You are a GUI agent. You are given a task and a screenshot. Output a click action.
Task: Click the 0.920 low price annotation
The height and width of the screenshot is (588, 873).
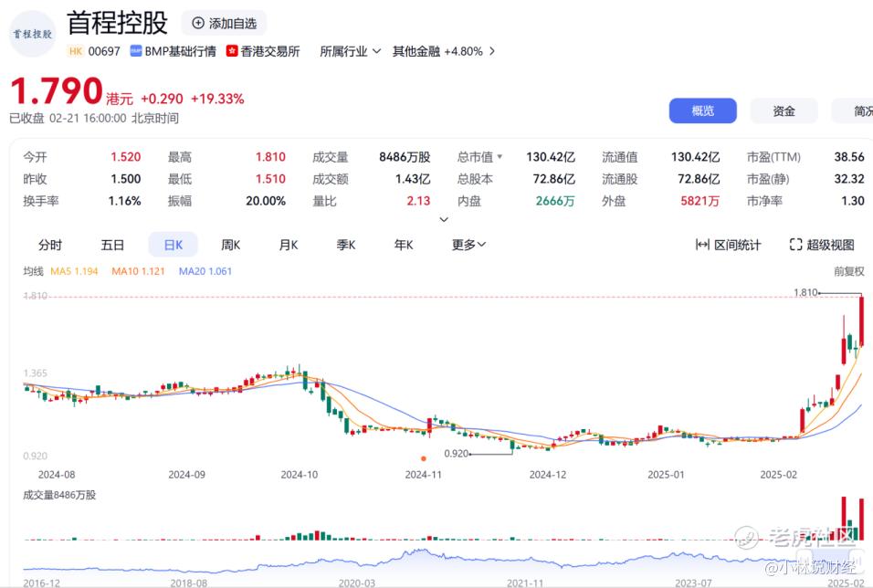[456, 453]
